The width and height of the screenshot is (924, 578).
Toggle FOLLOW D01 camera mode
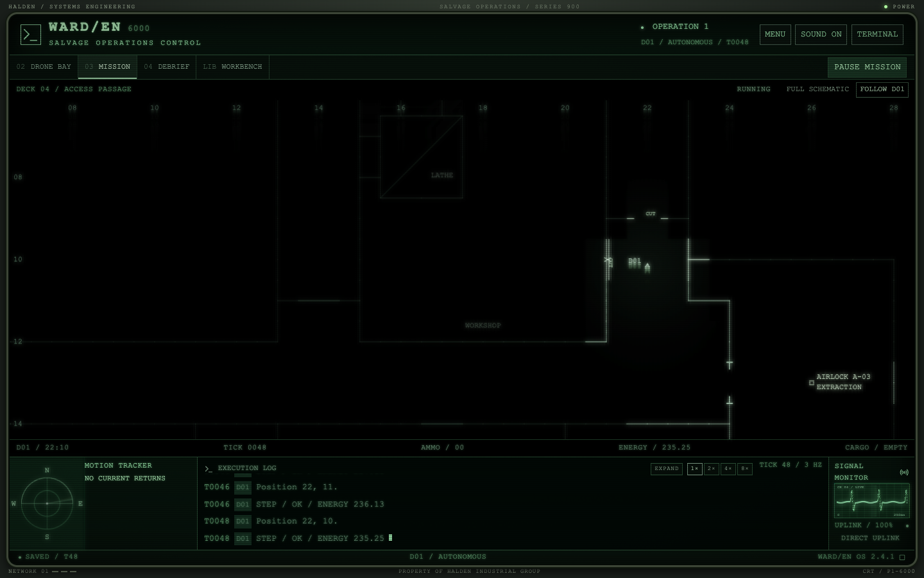[x=882, y=89]
